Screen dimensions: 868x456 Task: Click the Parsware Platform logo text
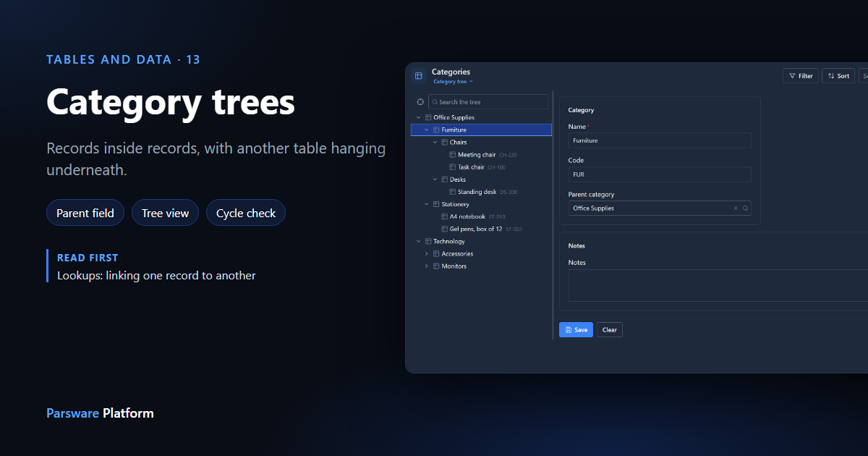pyautogui.click(x=100, y=413)
